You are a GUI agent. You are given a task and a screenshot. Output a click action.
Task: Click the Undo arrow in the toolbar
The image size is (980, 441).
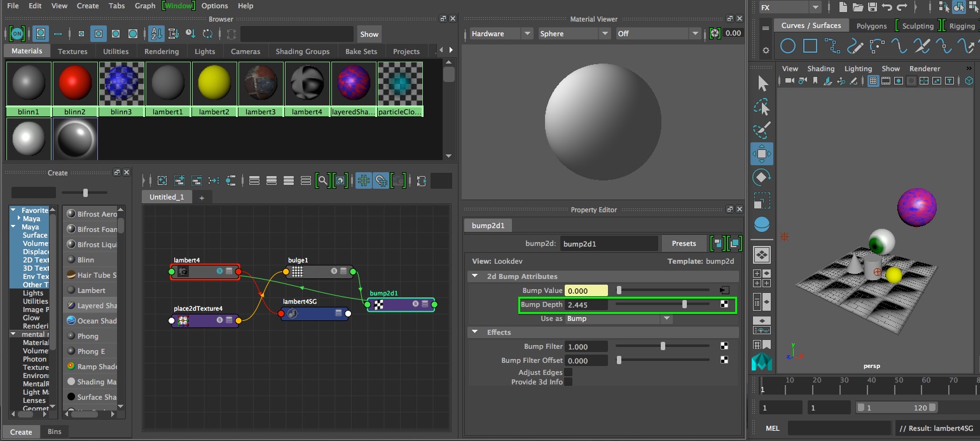[x=887, y=7]
